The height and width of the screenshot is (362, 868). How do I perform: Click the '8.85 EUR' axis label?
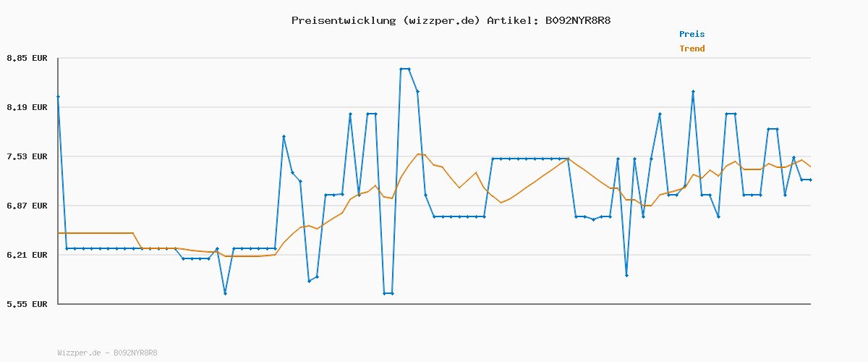(x=27, y=58)
